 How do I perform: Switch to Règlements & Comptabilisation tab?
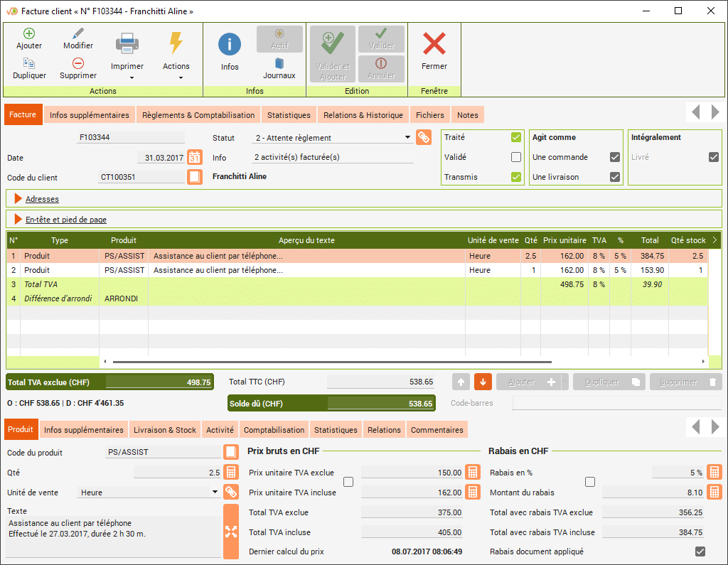pyautogui.click(x=198, y=115)
